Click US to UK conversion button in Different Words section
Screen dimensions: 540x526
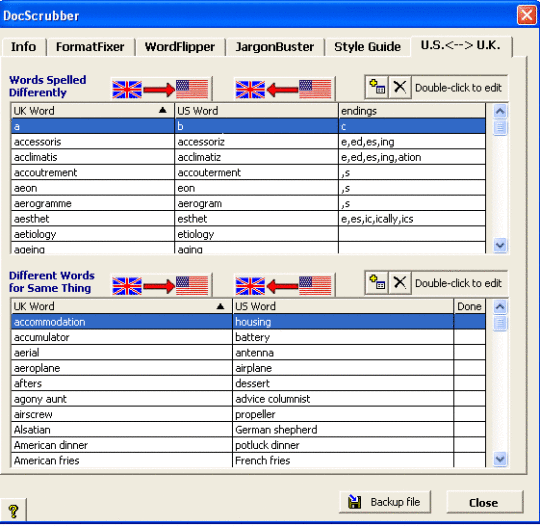click(x=284, y=285)
